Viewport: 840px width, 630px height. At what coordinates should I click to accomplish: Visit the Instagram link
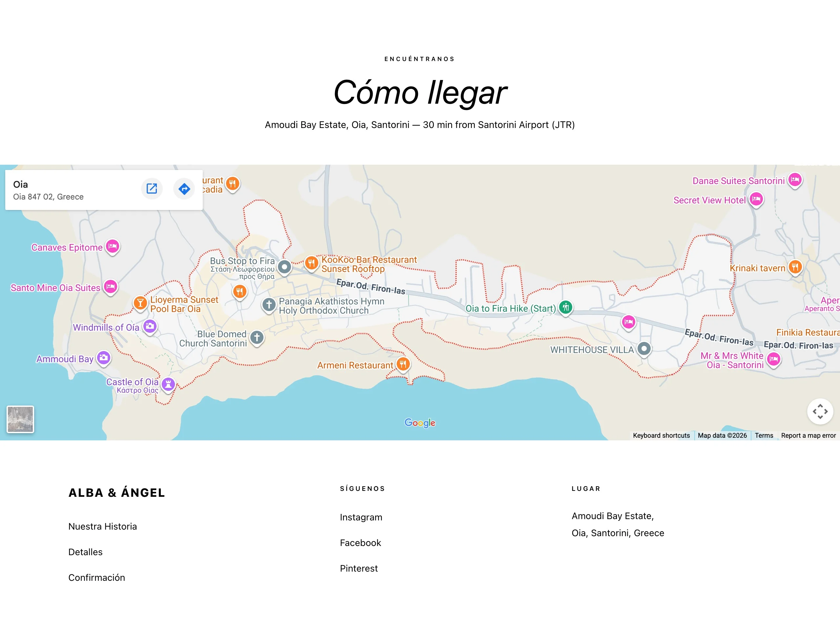(361, 517)
